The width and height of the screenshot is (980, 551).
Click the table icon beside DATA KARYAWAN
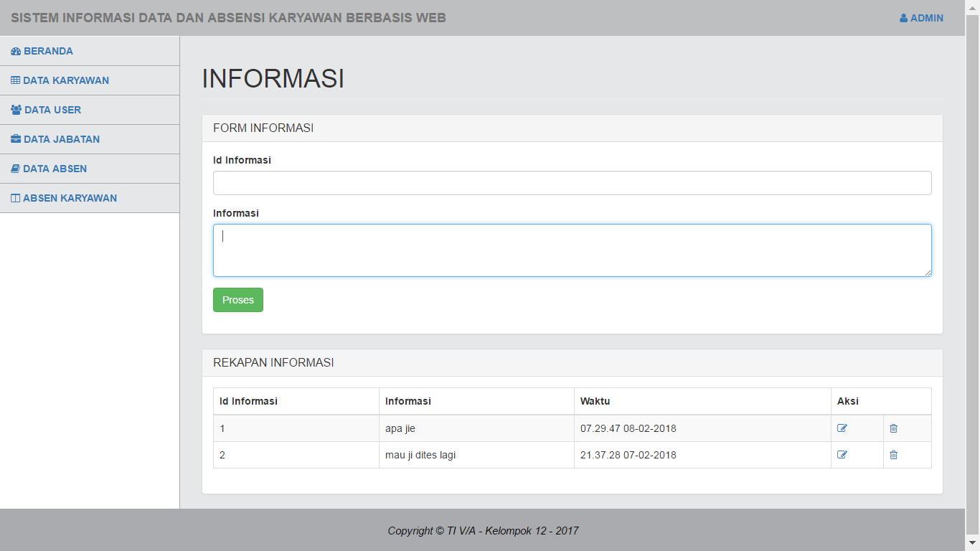click(x=16, y=81)
